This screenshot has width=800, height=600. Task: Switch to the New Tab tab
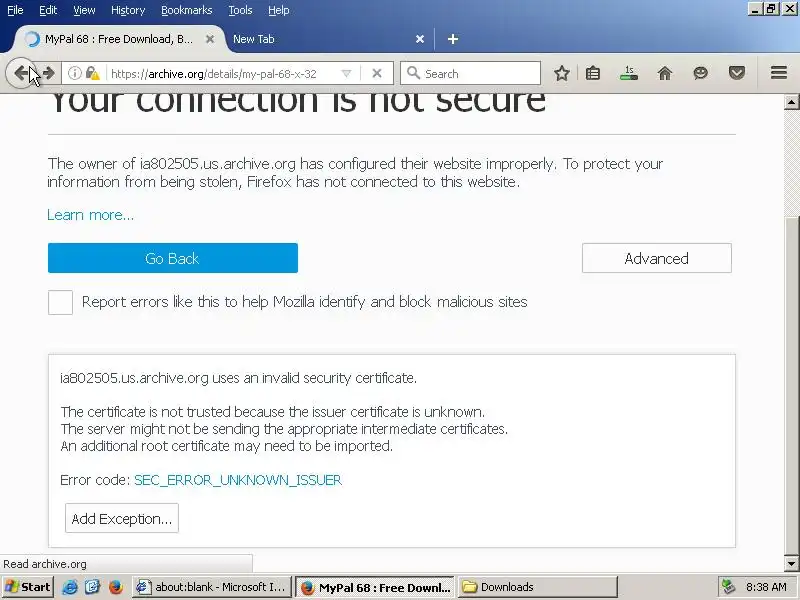(x=327, y=39)
